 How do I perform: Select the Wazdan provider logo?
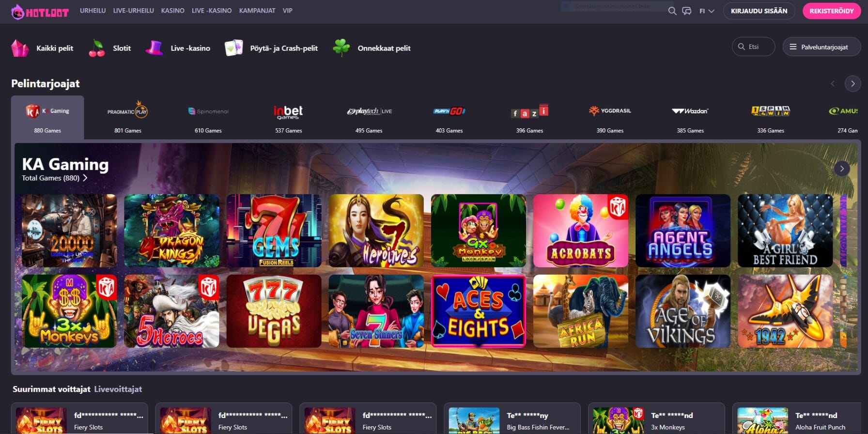click(690, 111)
